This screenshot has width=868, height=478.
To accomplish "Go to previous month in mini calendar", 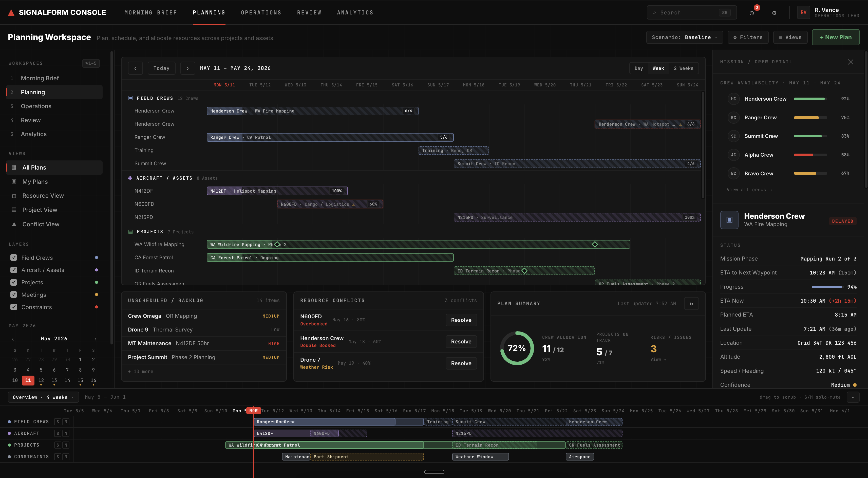I will [x=13, y=339].
